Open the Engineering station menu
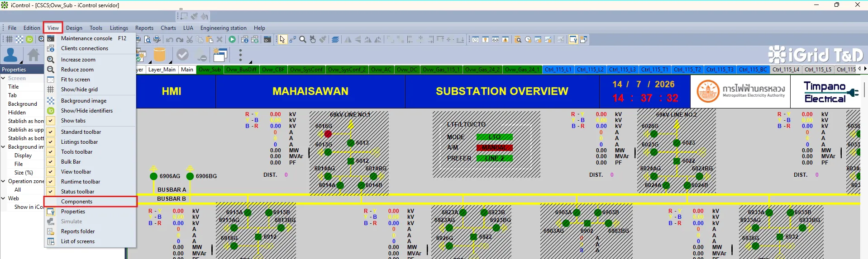Screen dimensions: 868x259 pyautogui.click(x=224, y=28)
